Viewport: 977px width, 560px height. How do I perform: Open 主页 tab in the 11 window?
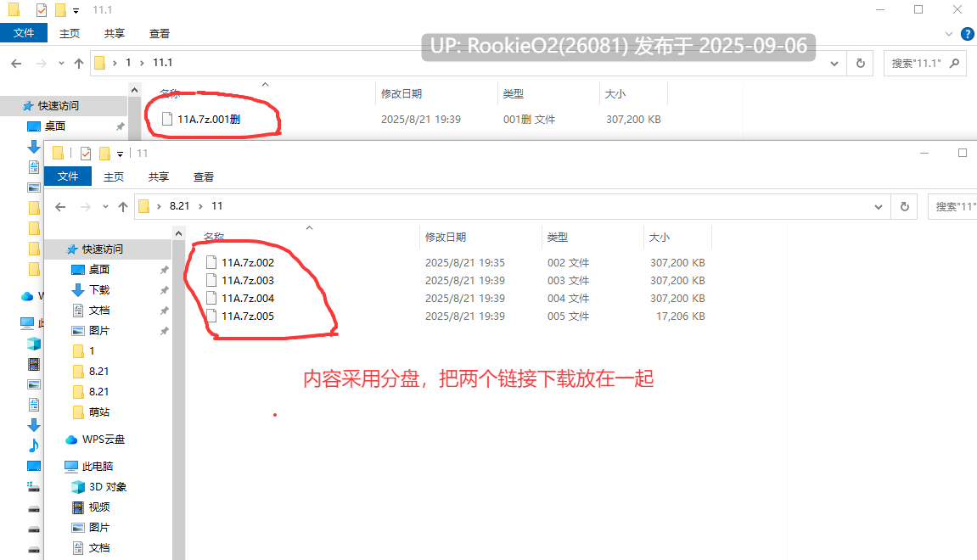tap(114, 176)
